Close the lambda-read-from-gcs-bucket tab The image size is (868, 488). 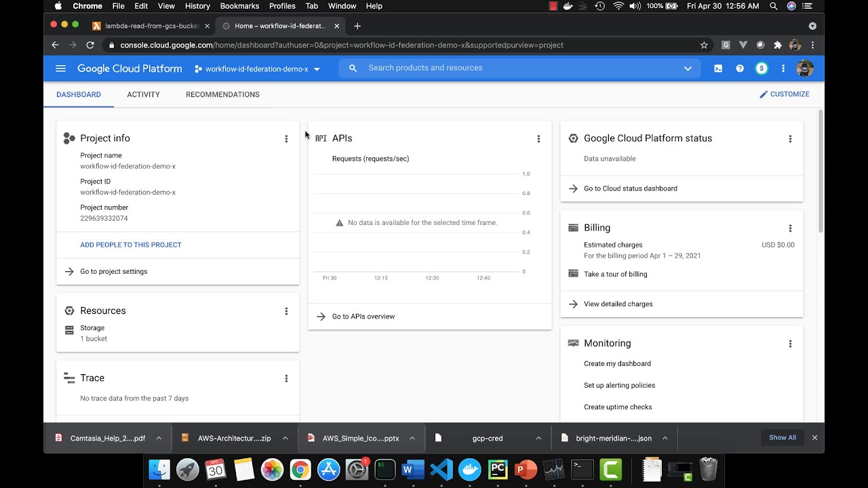tap(207, 26)
